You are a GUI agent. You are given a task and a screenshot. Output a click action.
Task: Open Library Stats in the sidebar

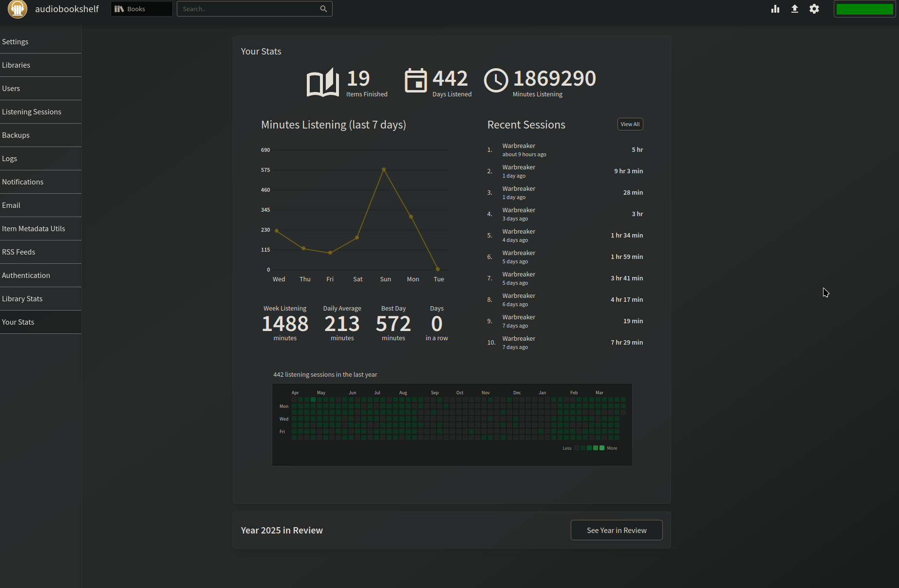[40, 299]
